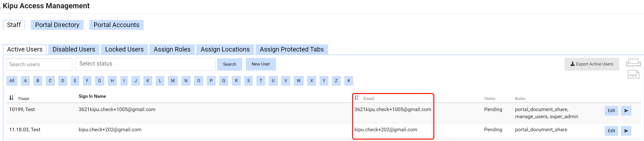Go to Assign Protected Tabs tab
The height and width of the screenshot is (141, 644).
point(292,50)
